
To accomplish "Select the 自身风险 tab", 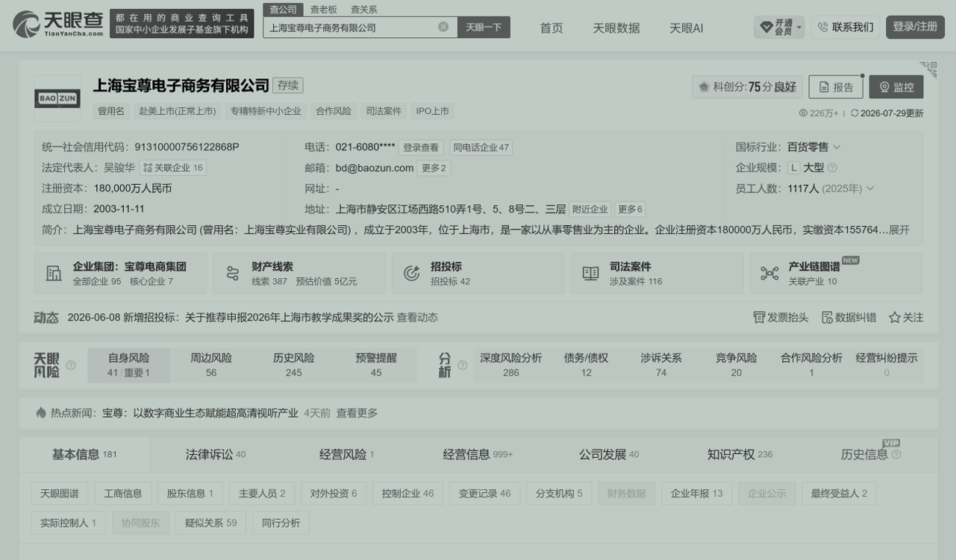I will [x=128, y=365].
